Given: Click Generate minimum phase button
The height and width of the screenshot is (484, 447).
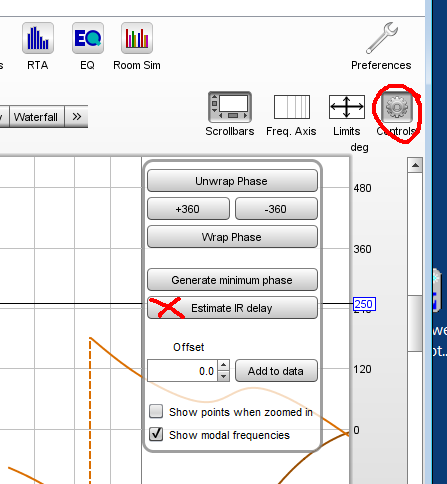Looking at the screenshot, I should pos(232,280).
